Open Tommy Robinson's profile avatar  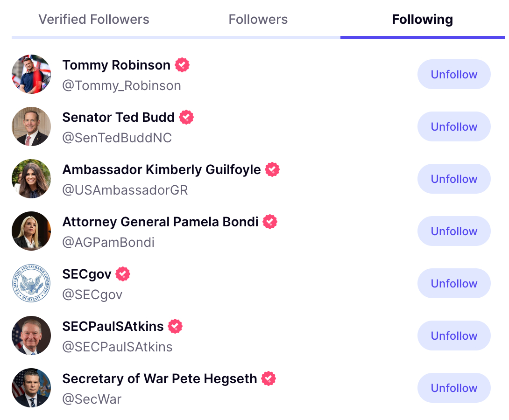pos(31,74)
